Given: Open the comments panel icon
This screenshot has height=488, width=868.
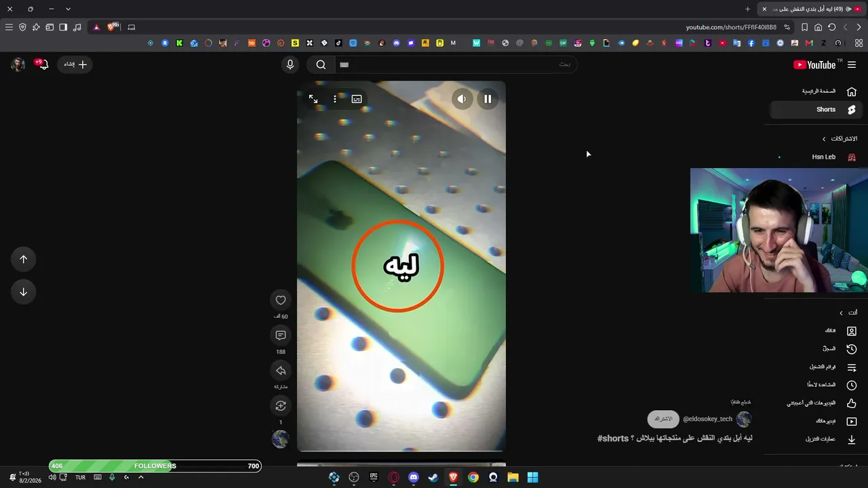Looking at the screenshot, I should (281, 335).
